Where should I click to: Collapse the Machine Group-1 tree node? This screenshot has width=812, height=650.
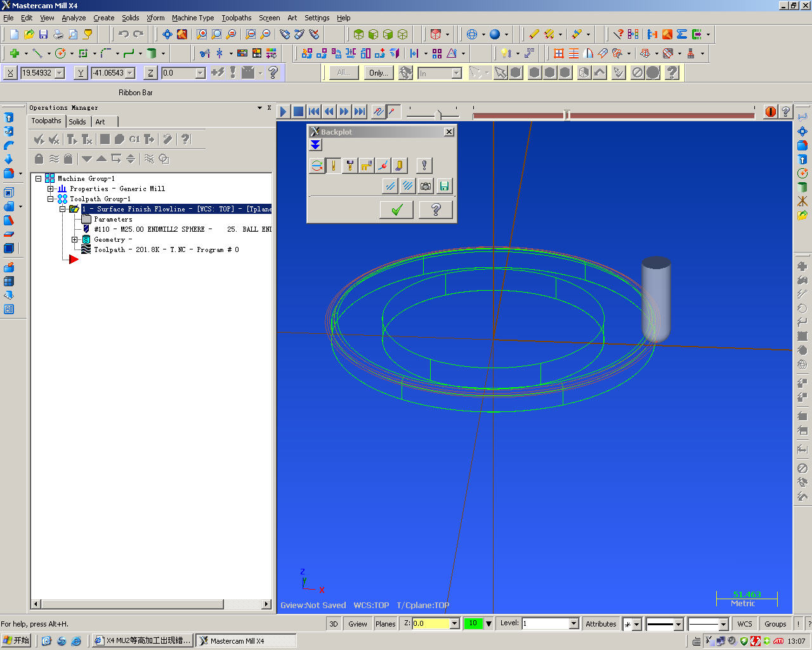point(38,178)
